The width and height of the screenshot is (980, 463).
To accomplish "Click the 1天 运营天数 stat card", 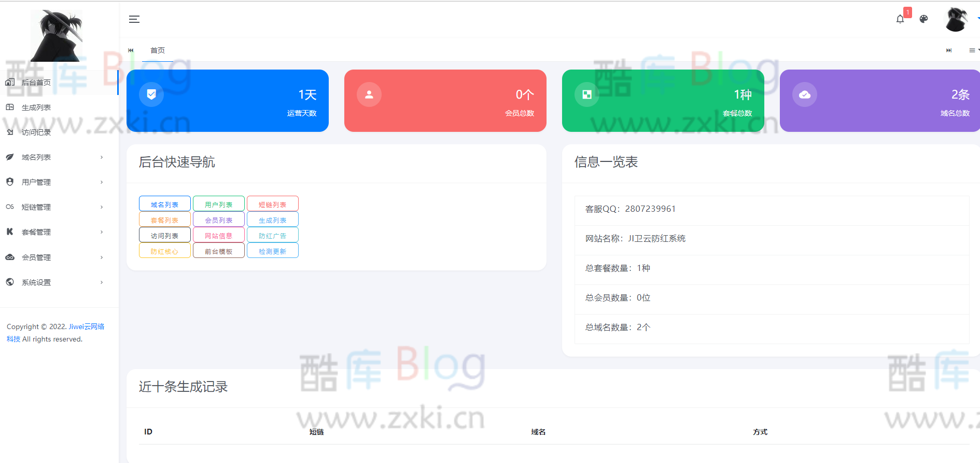I will click(x=228, y=101).
